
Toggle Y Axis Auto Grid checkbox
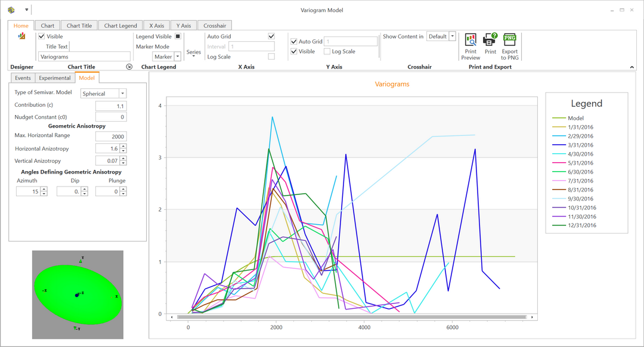coord(293,41)
